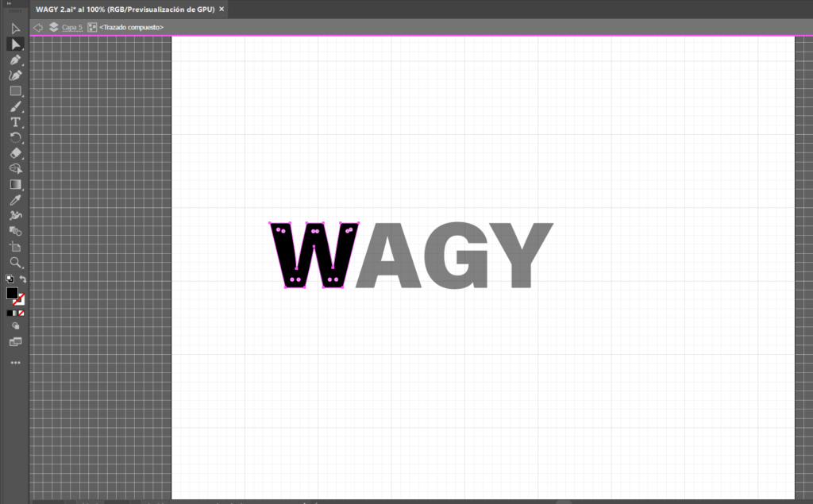Click the Capa 5 breadcrumb link
The image size is (813, 504).
(72, 28)
